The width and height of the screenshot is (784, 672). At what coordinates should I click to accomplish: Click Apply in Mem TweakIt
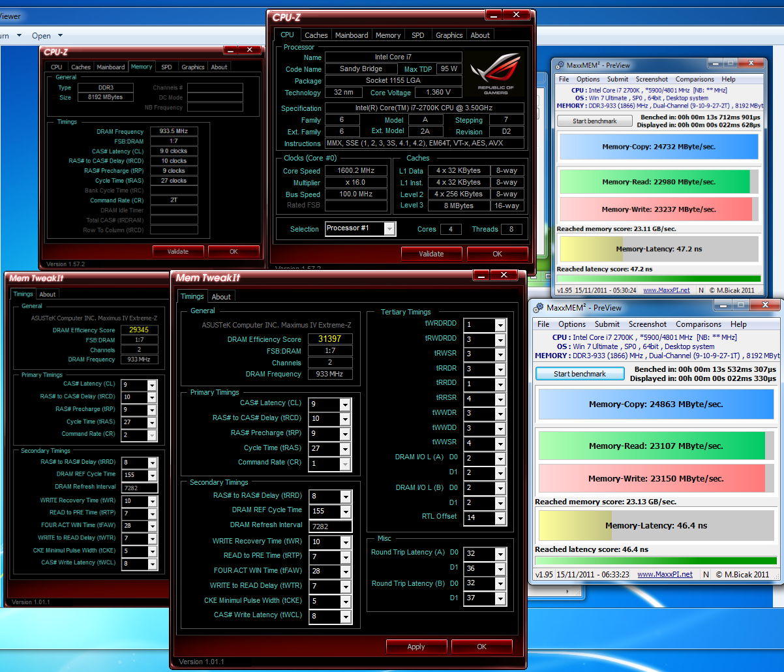tap(416, 647)
